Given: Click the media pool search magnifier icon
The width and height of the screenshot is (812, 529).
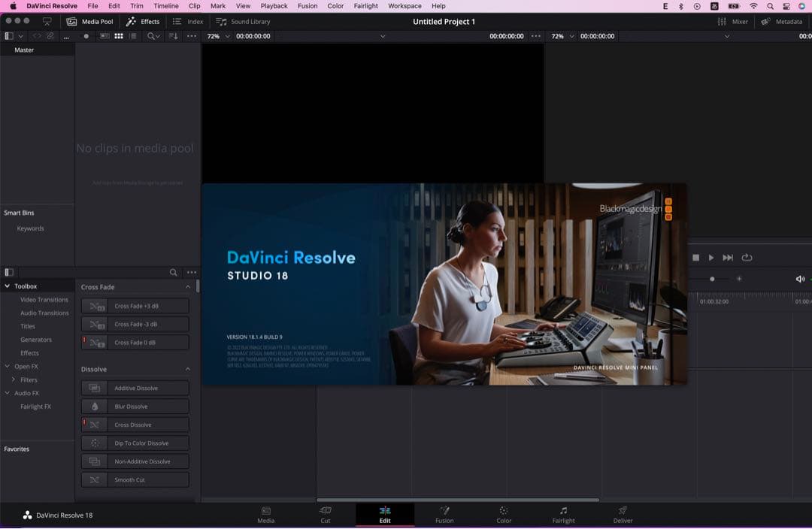Looking at the screenshot, I should (x=152, y=36).
